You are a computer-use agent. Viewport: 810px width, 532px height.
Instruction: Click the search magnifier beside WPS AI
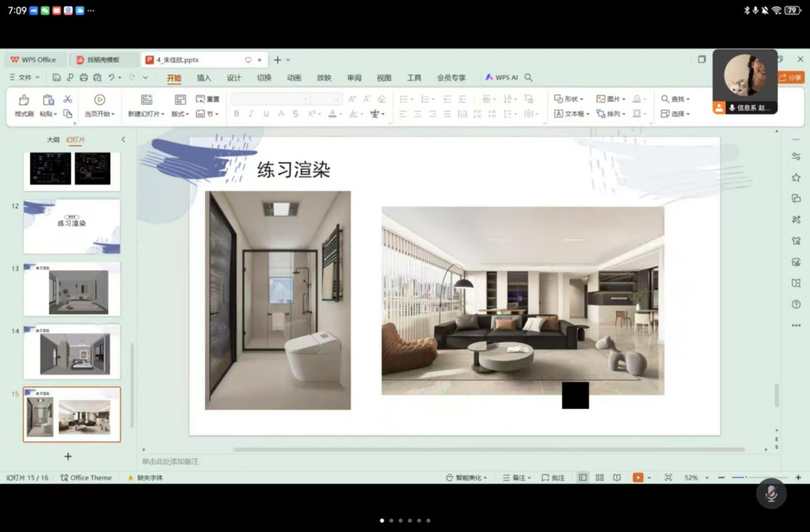[528, 77]
